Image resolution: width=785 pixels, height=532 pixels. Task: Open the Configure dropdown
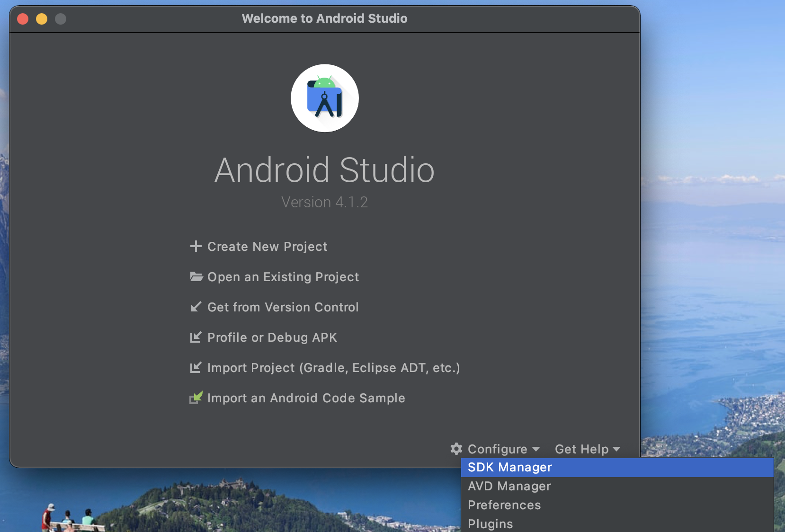pos(495,449)
